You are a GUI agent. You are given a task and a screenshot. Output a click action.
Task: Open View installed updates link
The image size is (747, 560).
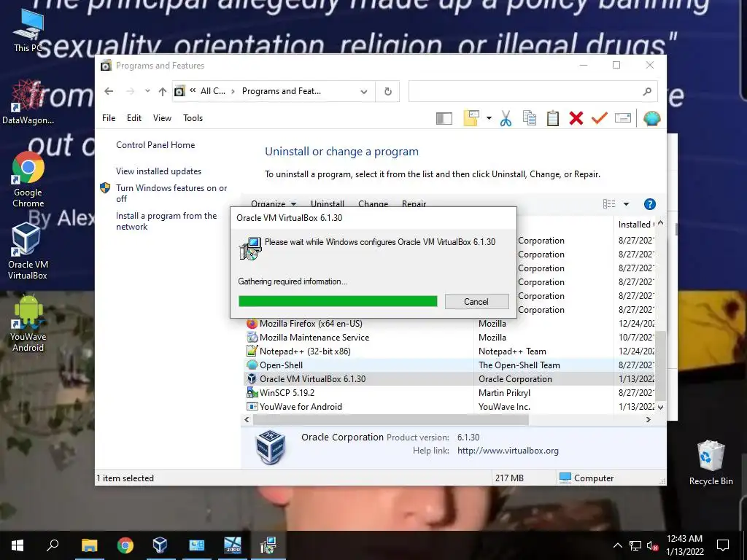click(x=158, y=171)
